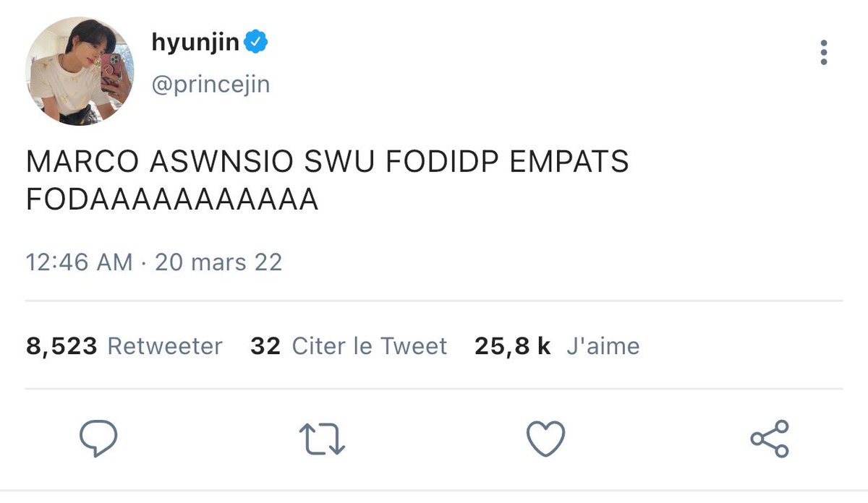View the 8,523 retweets count
This screenshot has height=503, width=868.
coord(61,347)
